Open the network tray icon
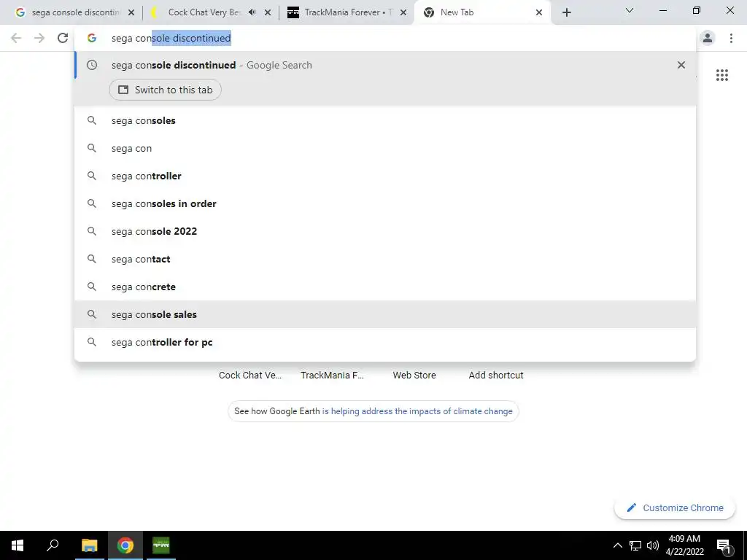This screenshot has width=747, height=560. pos(635,545)
